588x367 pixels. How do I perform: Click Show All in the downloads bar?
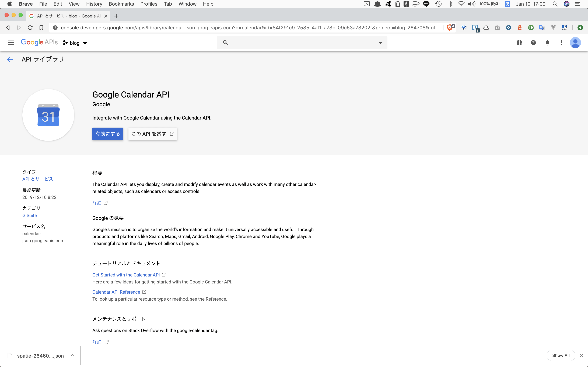click(561, 355)
